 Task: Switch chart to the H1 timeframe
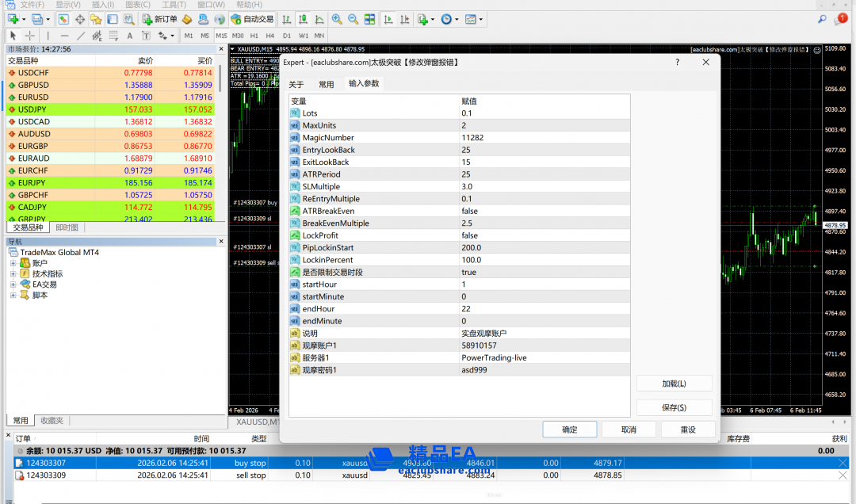tap(254, 36)
